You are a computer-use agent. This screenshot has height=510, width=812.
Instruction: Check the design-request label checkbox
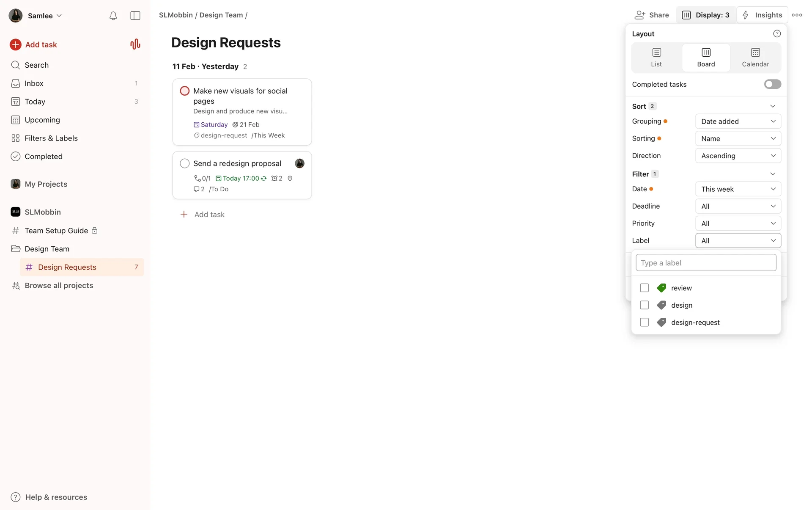644,323
